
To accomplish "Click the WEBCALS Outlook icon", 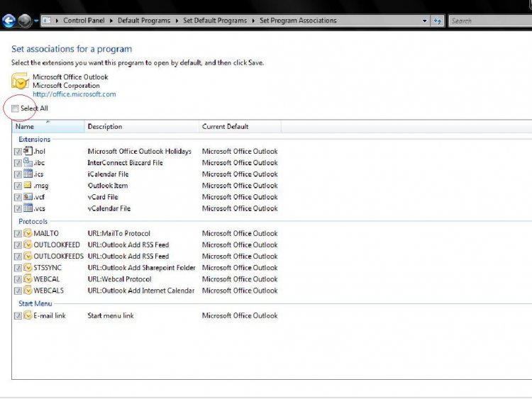I will [x=28, y=290].
